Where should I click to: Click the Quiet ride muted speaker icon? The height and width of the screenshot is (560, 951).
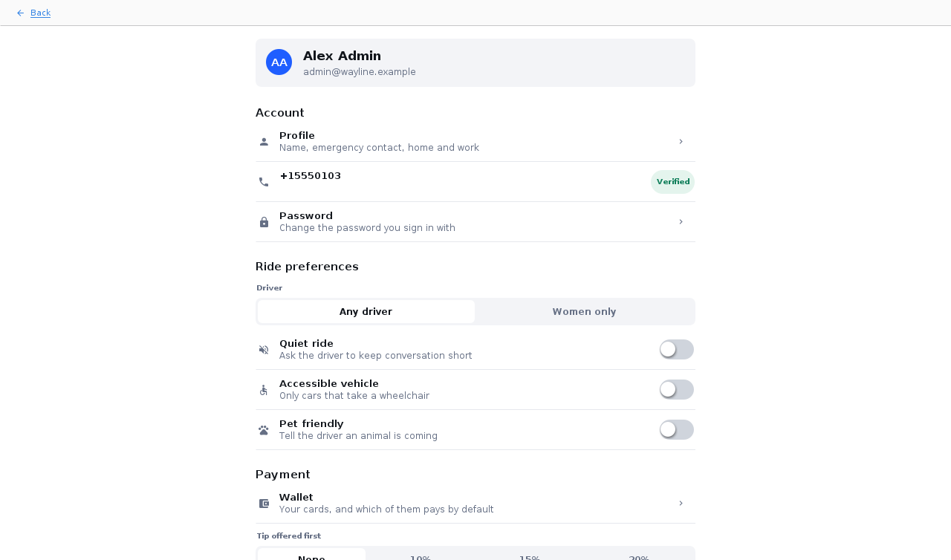click(264, 350)
